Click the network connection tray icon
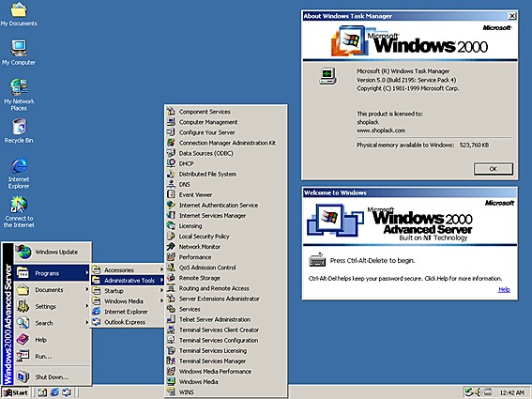 pos(469,392)
